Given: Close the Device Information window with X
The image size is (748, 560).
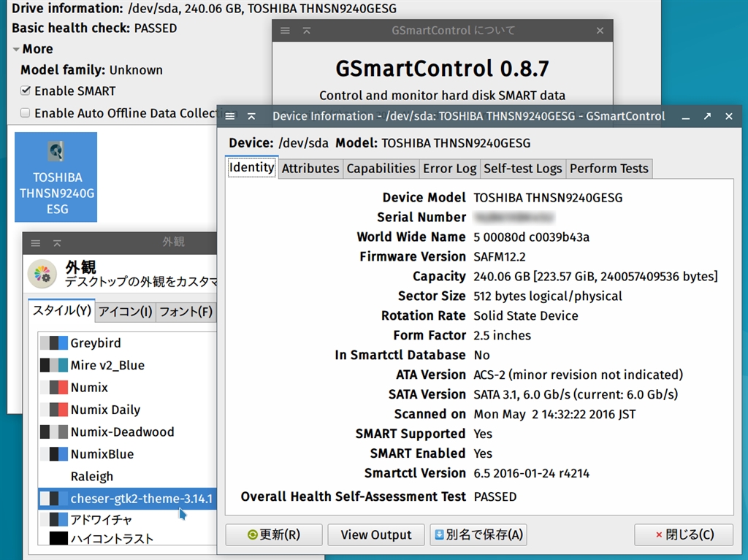Looking at the screenshot, I should click(729, 116).
